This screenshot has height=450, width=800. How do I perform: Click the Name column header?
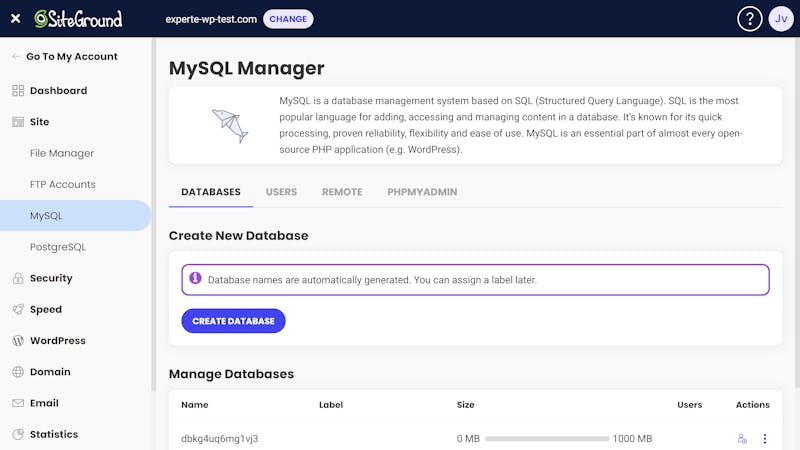point(194,405)
